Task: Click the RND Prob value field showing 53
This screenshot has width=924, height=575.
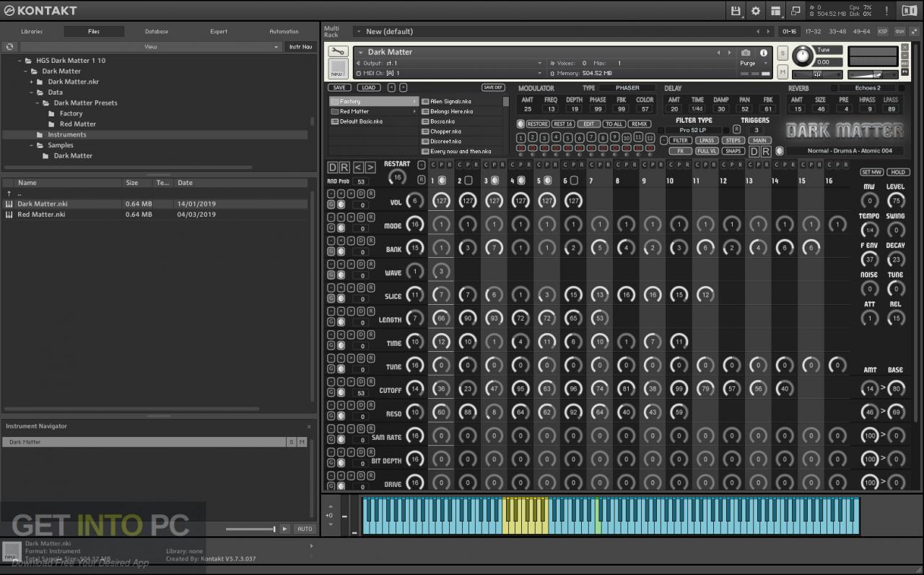Action: (361, 182)
